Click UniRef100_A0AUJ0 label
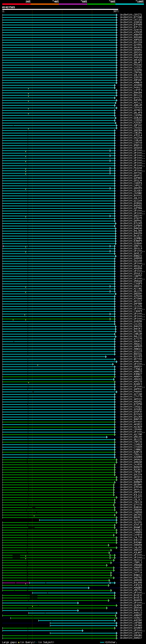Image resolution: width=146 pixels, height=644 pixels. 131,361
